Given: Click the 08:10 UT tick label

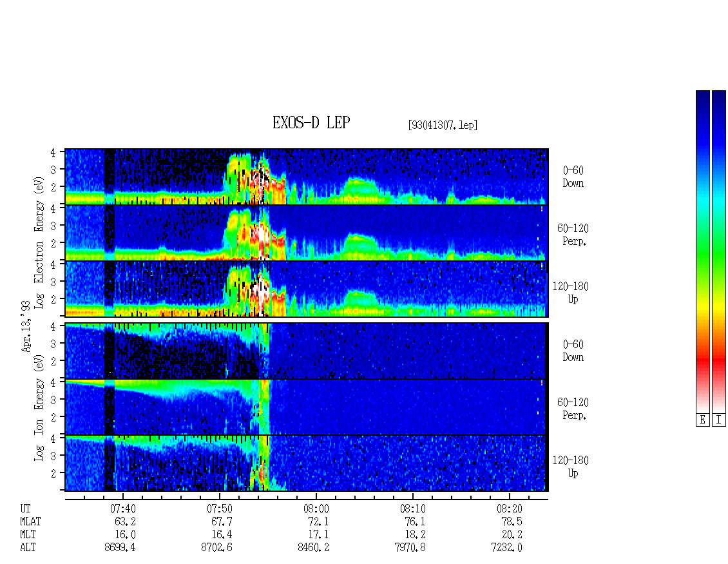Looking at the screenshot, I should (413, 509).
